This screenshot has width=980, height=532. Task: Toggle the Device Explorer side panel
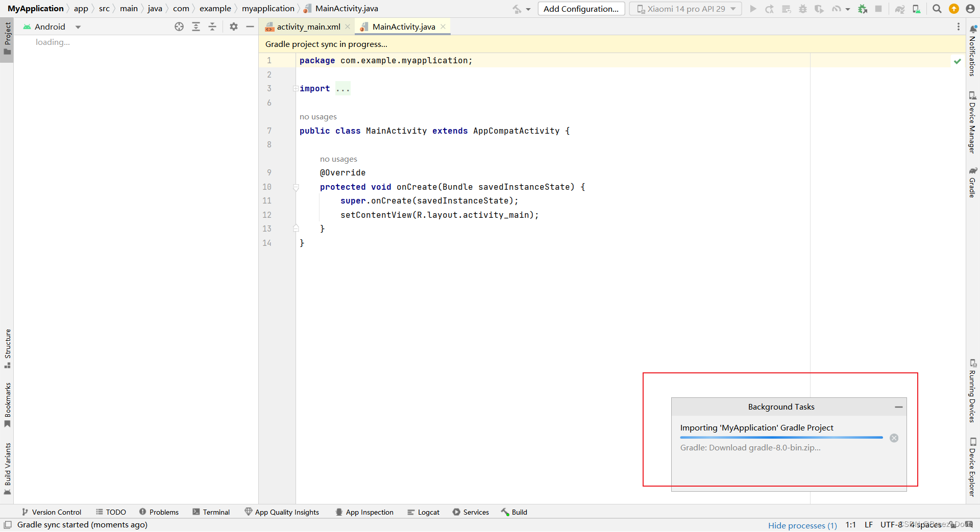coord(973,467)
